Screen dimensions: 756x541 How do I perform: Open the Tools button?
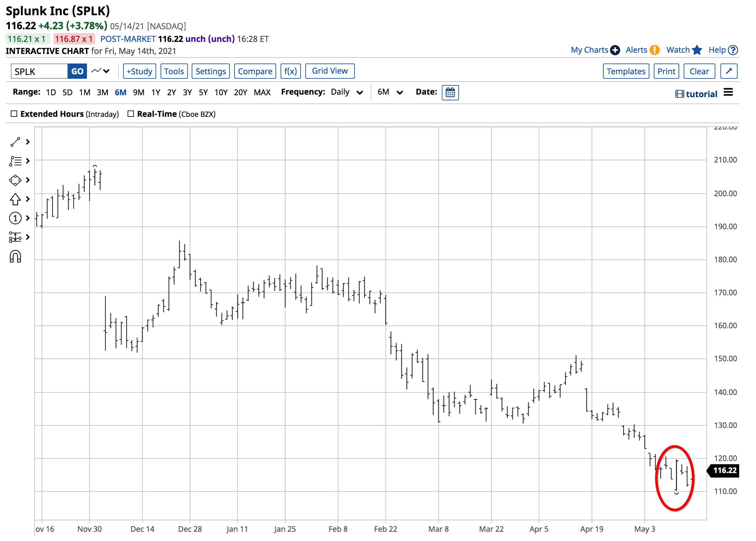click(x=174, y=71)
